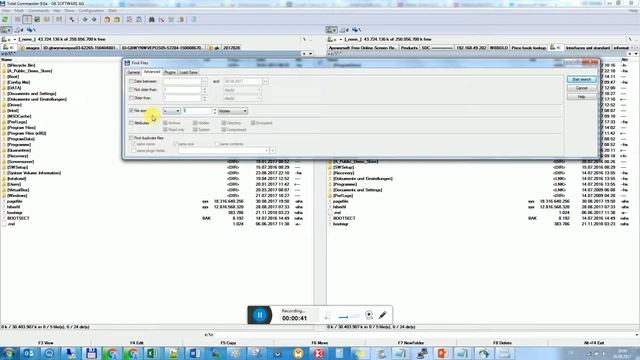Click the recorder microphone volume slider
The image size is (640, 360).
[349, 317]
